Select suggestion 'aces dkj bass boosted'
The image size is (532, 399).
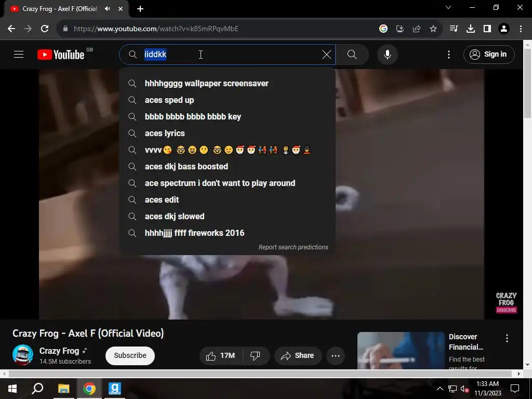click(x=227, y=167)
